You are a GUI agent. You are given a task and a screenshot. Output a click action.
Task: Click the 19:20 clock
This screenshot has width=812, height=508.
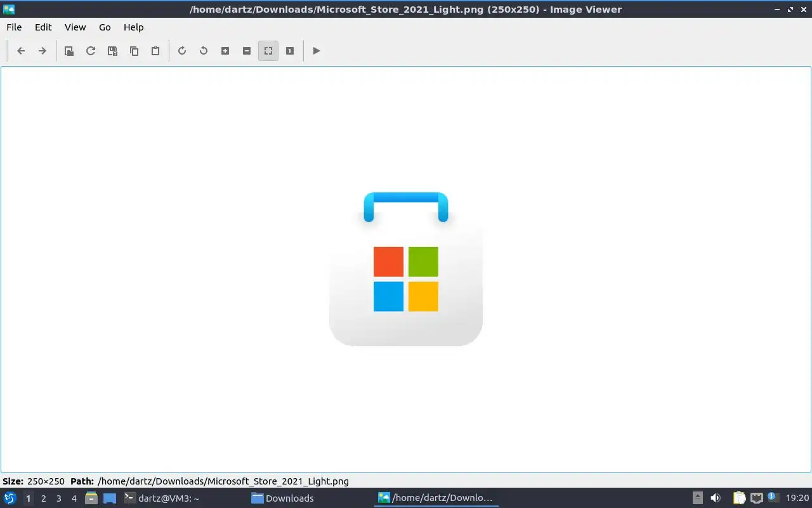797,498
